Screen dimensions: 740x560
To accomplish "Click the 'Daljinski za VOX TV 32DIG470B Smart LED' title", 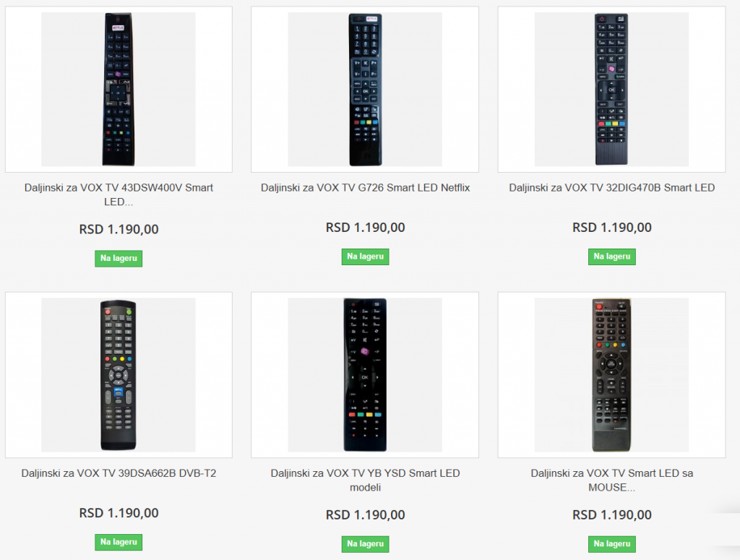I will pyautogui.click(x=611, y=188).
